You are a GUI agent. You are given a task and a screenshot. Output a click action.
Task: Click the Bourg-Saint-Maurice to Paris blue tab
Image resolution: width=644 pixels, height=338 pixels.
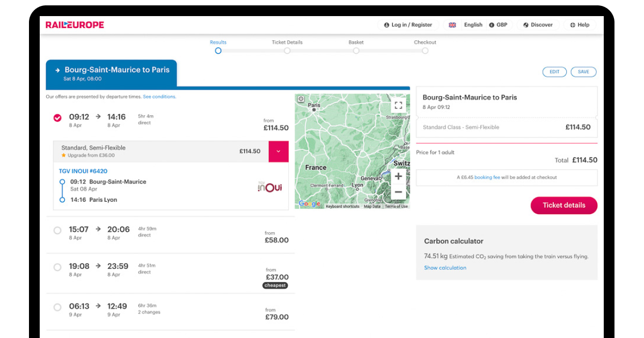111,74
